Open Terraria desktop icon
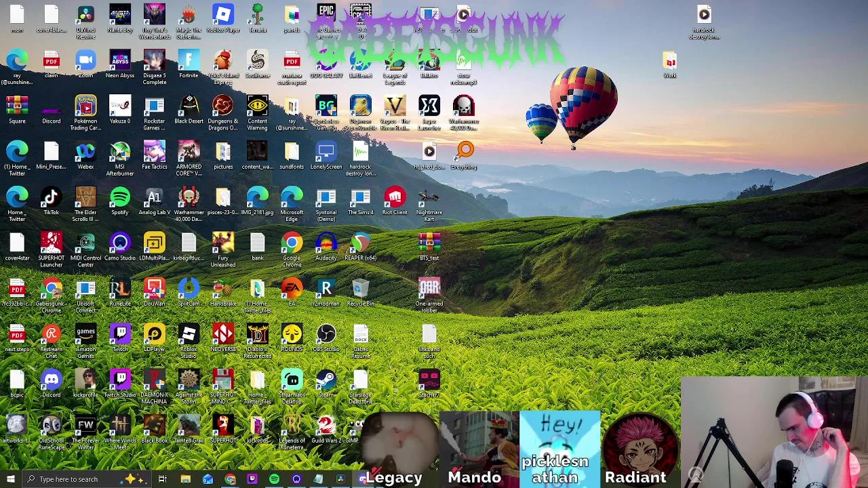This screenshot has height=488, width=868. coord(258,19)
